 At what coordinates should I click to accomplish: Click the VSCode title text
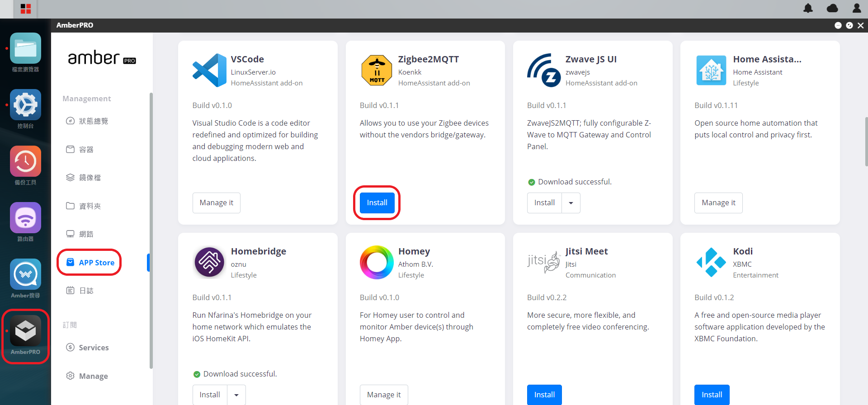click(x=247, y=59)
